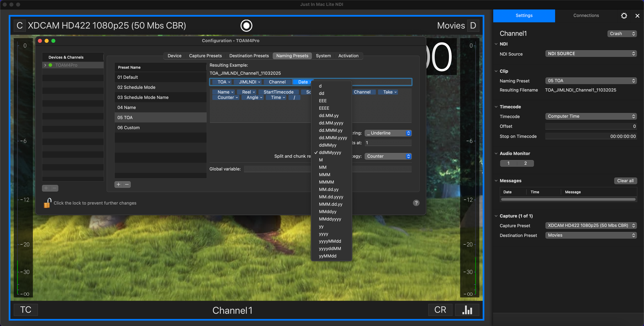Select the 06 Custom preset
The width and height of the screenshot is (644, 326).
[x=160, y=128]
